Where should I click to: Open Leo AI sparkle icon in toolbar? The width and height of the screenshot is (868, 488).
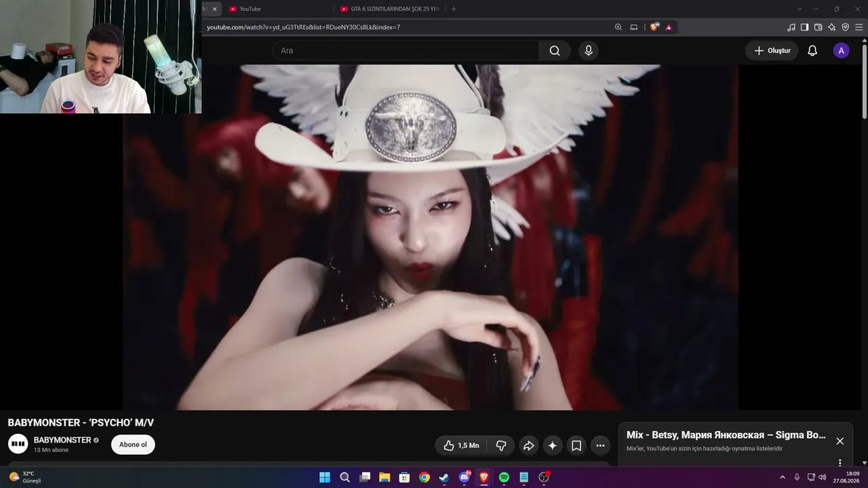832,27
